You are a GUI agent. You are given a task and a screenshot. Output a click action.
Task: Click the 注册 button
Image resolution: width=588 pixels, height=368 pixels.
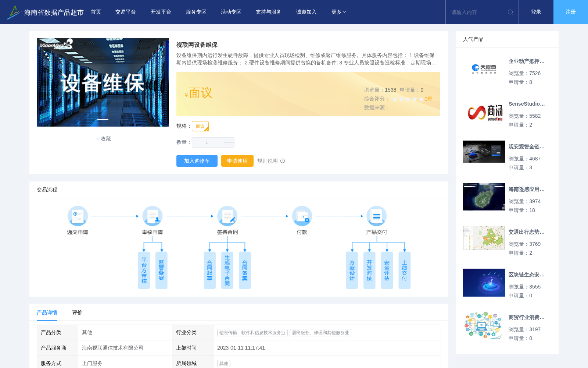(571, 12)
